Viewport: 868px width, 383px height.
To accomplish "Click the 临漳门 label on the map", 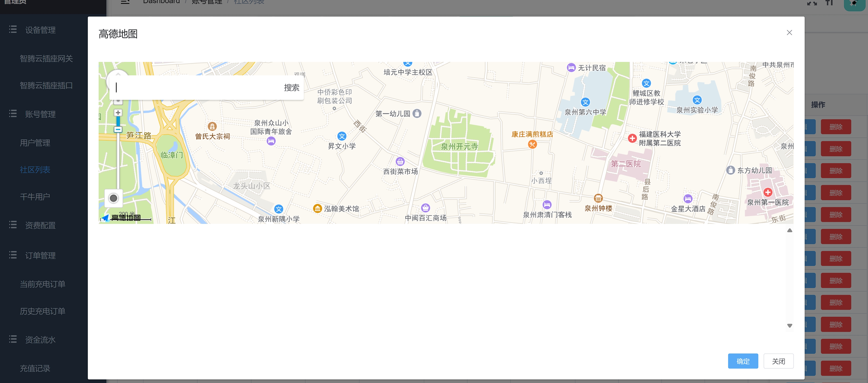I will coord(172,155).
